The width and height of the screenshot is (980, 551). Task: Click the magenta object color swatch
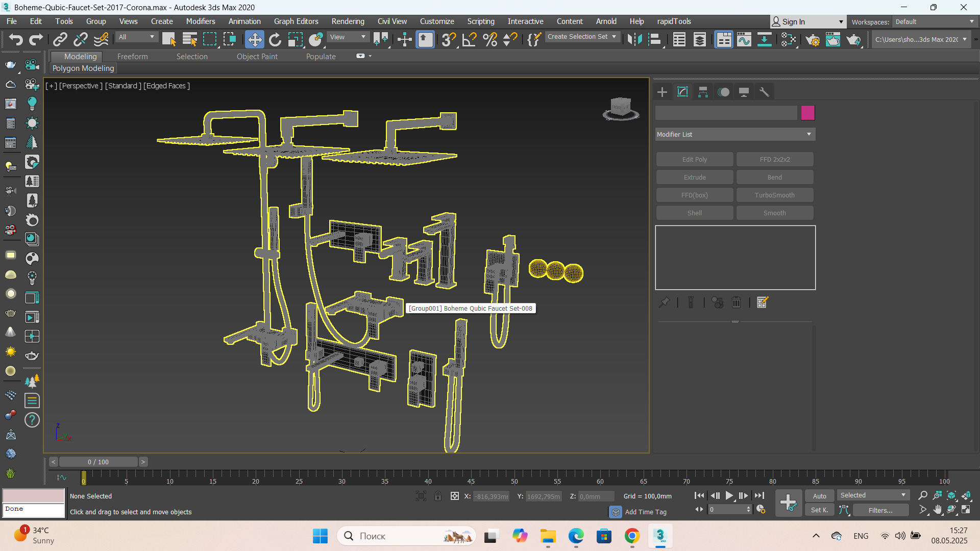click(807, 113)
